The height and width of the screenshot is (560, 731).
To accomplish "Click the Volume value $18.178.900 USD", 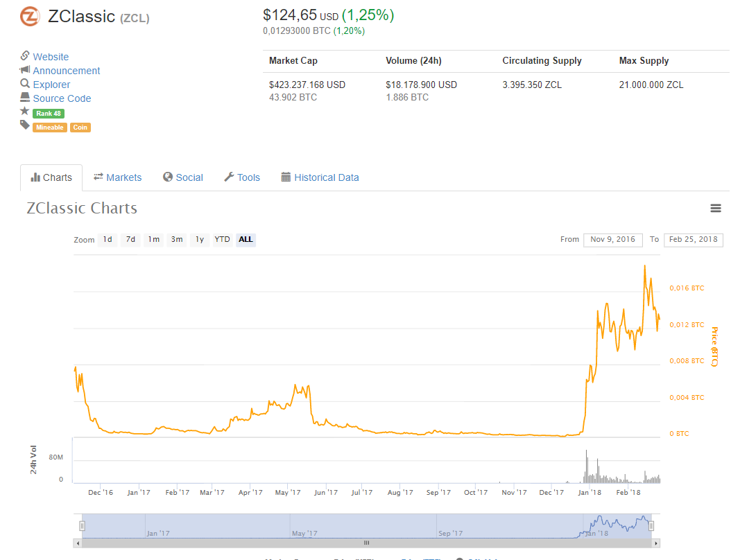I will pos(422,85).
